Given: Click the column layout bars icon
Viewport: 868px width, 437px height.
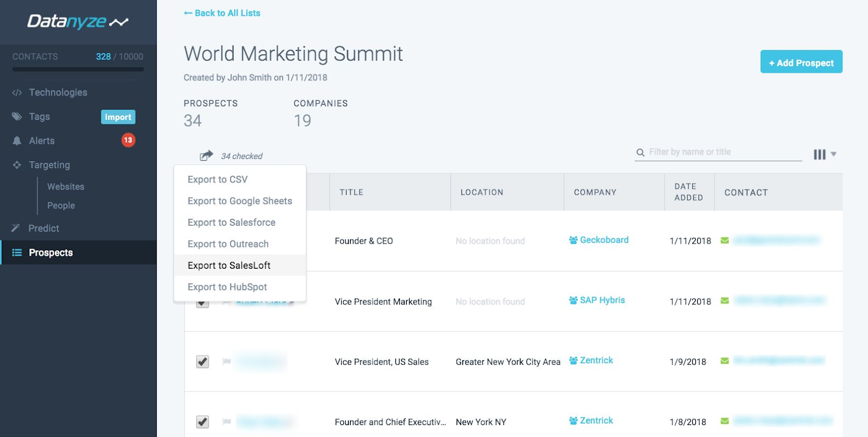Looking at the screenshot, I should [x=819, y=155].
